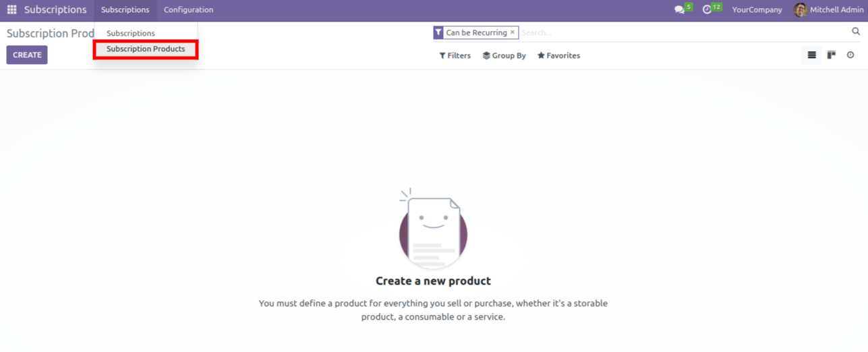Select Subscription Products from dropdown menu
The height and width of the screenshot is (352, 868).
146,49
